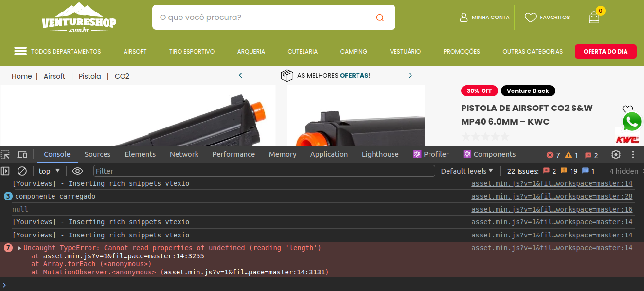Switch to the Network tab
This screenshot has width=644, height=291.
coord(184,154)
